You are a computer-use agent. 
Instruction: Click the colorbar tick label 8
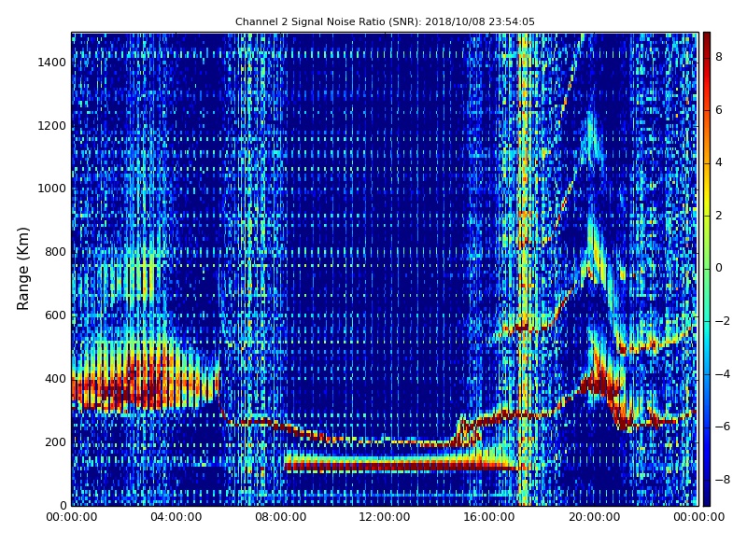point(719,57)
